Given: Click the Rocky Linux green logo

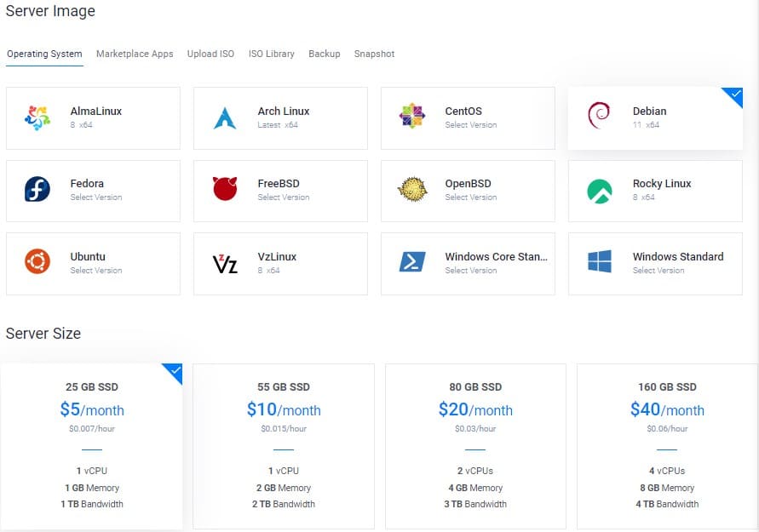Looking at the screenshot, I should click(599, 191).
